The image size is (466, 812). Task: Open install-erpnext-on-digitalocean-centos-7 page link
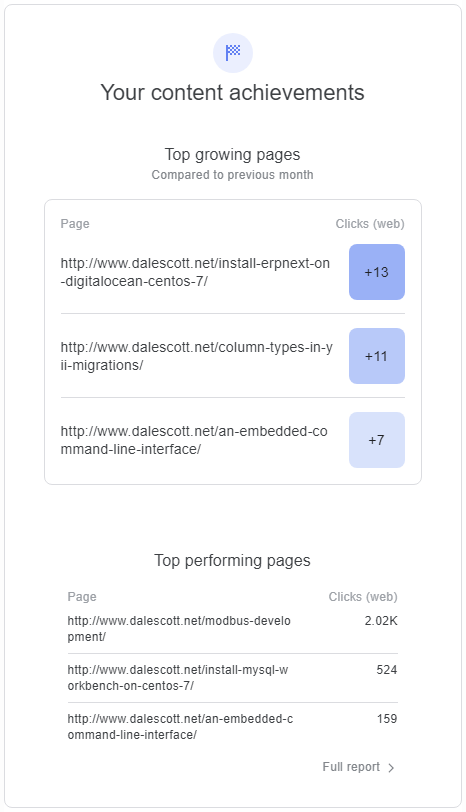pyautogui.click(x=195, y=272)
